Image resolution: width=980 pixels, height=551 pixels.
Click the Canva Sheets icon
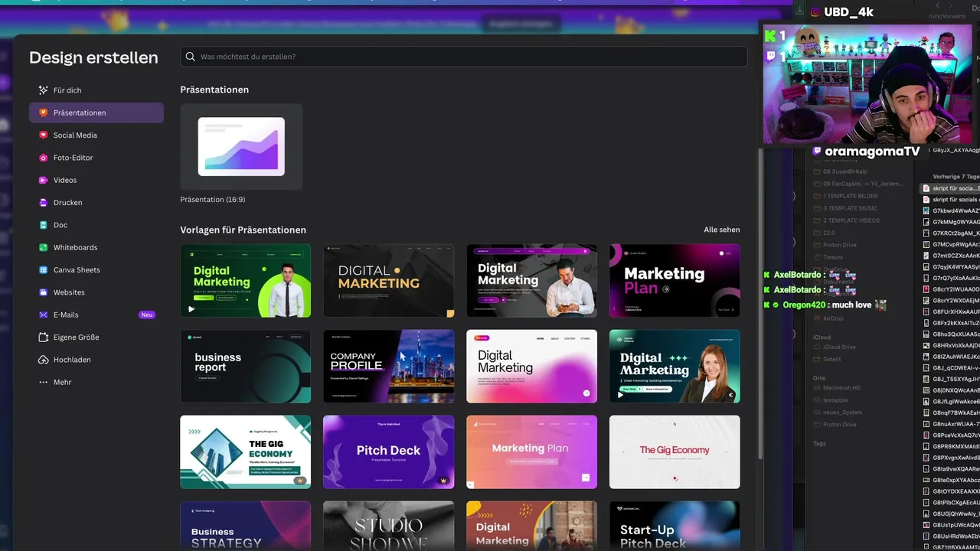[43, 270]
